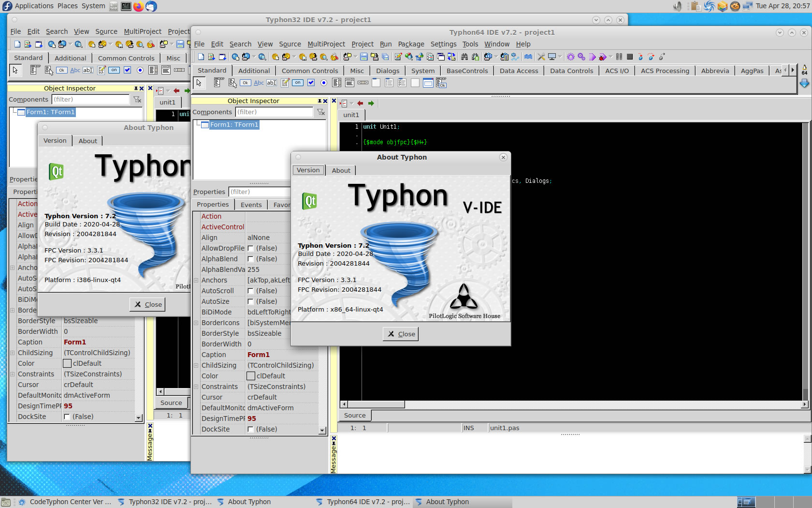Click the clDefault color swatch in Typhon32 inspector
This screenshot has width=812, height=508.
click(x=67, y=363)
